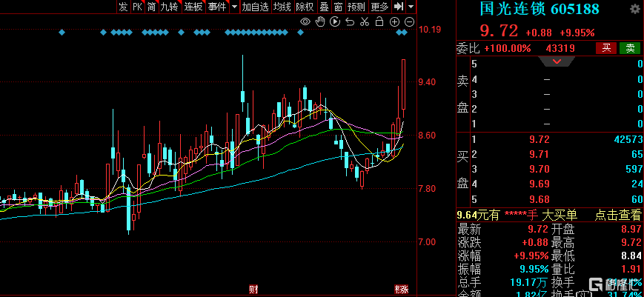Open 除权 ex-rights adjustment options
Screen dimensions: 644x297
[x=305, y=7]
